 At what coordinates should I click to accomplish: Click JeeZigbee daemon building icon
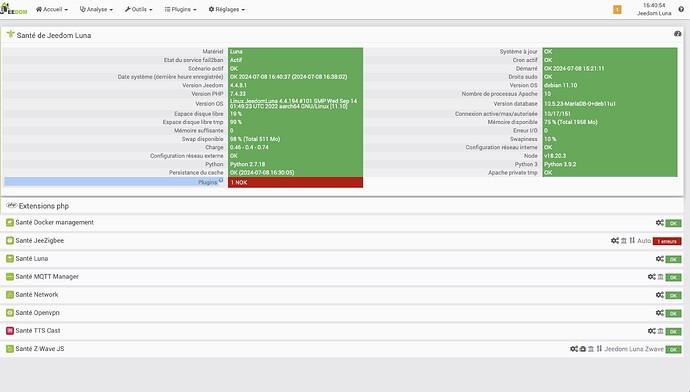coord(624,241)
